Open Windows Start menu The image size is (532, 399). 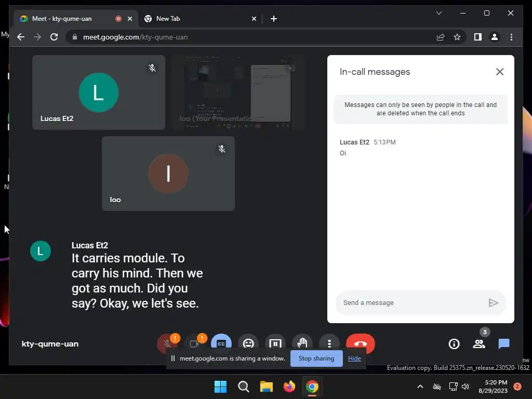click(x=220, y=387)
